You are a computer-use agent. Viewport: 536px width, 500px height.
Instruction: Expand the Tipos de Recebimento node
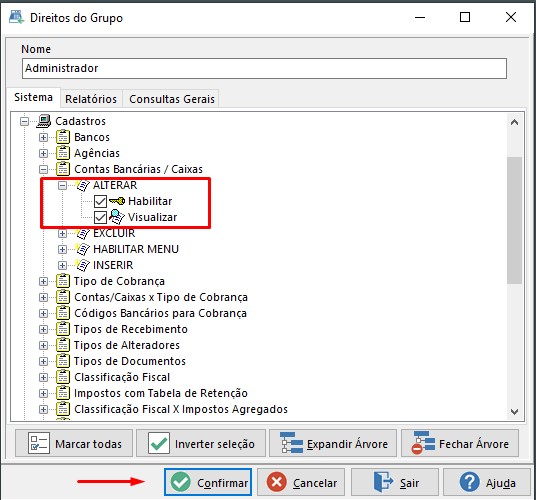point(43,329)
